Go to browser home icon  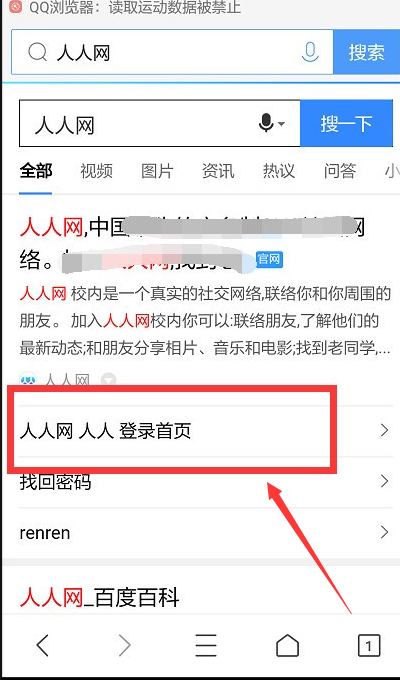tap(287, 646)
